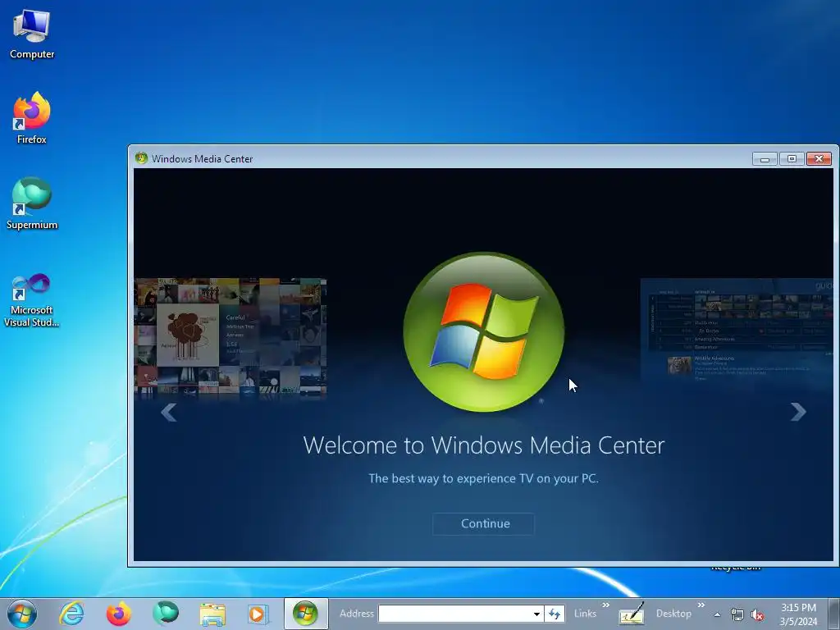Click the Welcome to Windows Media Center heading
840x630 pixels.
tap(484, 445)
